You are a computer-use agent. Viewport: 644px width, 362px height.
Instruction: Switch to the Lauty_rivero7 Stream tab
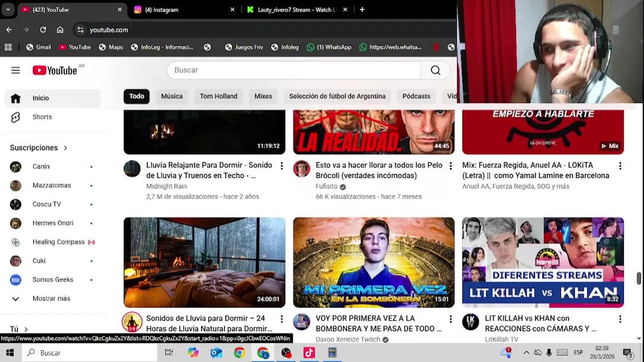pyautogui.click(x=297, y=10)
